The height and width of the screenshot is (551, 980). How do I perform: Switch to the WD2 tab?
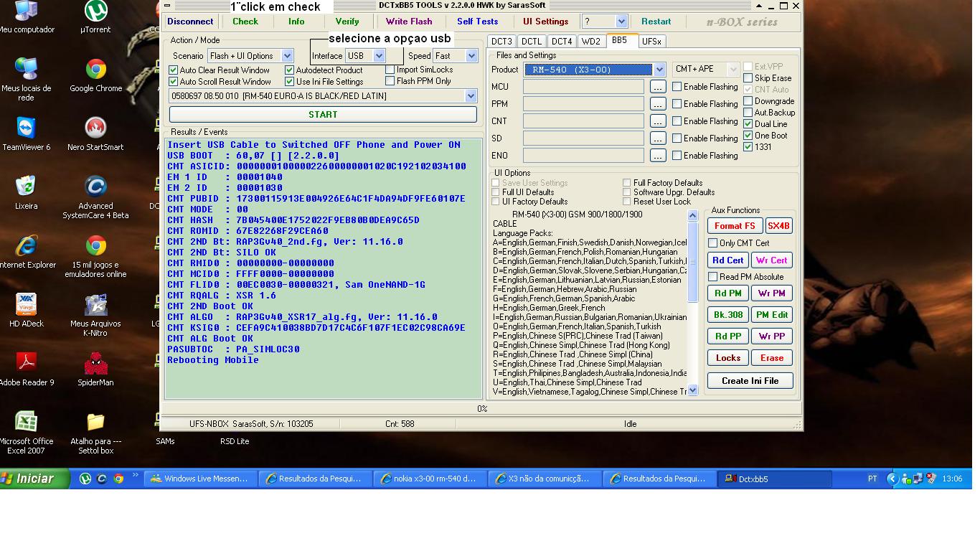[x=590, y=42]
